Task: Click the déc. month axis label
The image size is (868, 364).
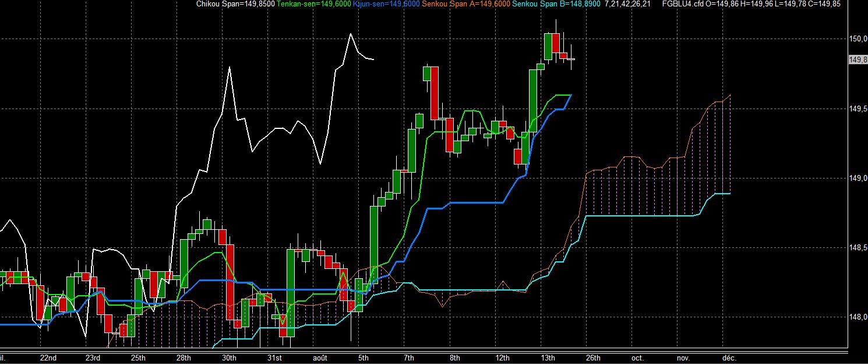Action: (x=728, y=358)
